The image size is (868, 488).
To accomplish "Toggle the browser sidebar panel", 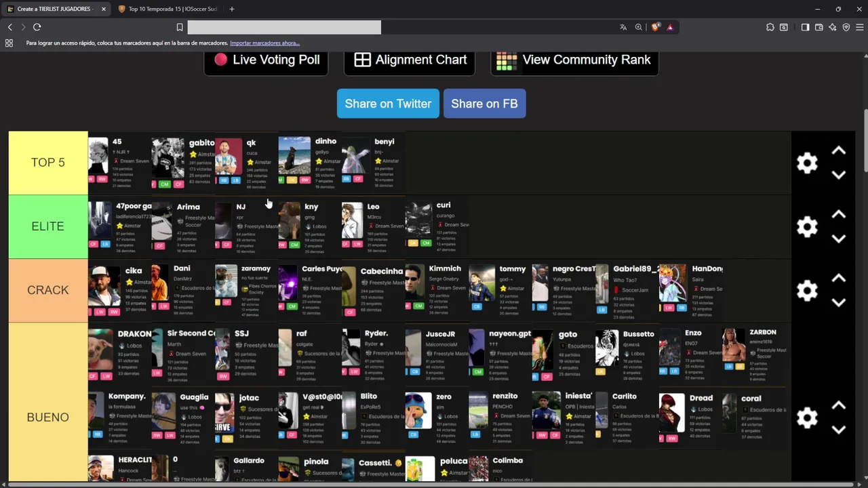I will click(805, 27).
